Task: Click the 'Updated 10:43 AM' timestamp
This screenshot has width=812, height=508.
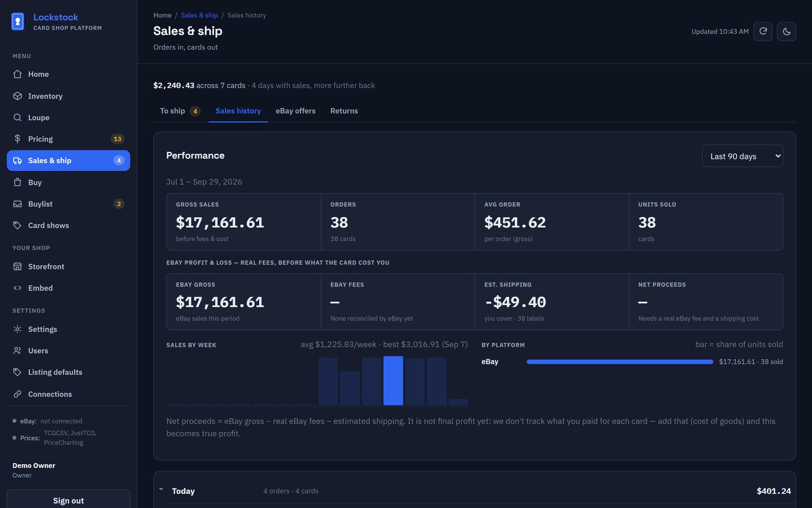Action: point(720,31)
